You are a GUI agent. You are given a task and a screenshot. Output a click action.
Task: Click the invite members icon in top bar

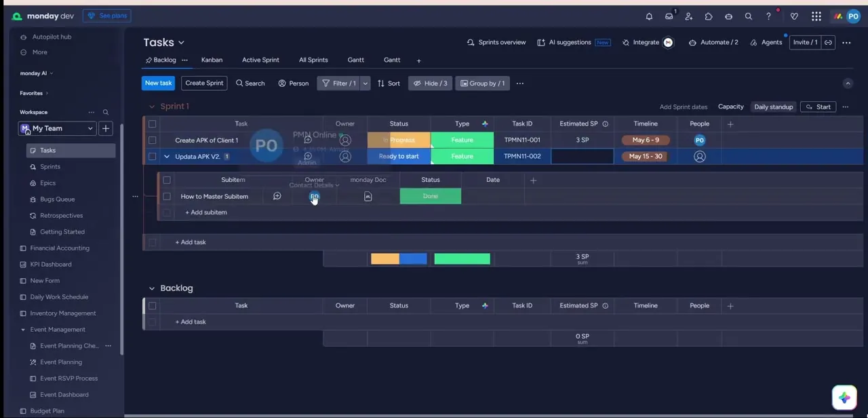pyautogui.click(x=689, y=16)
